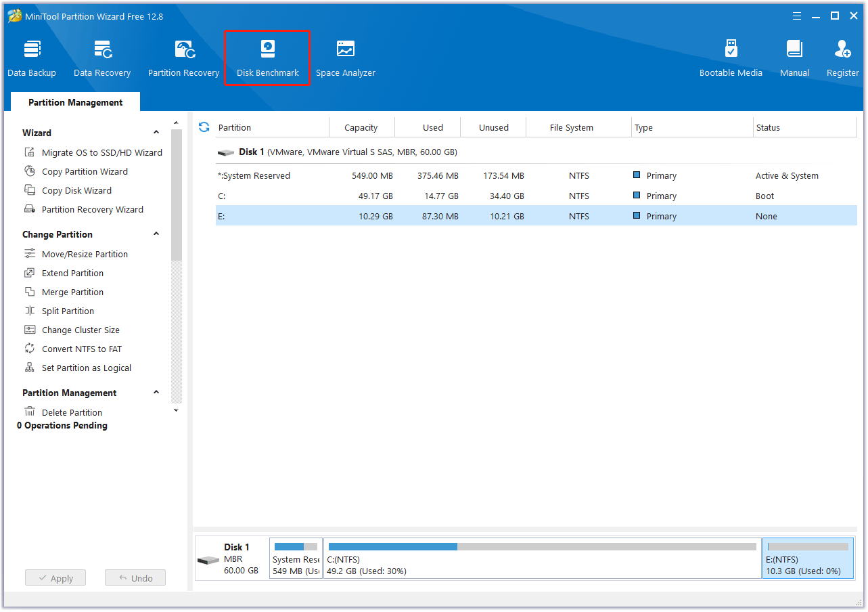
Task: Click the Apply button
Action: pyautogui.click(x=55, y=578)
